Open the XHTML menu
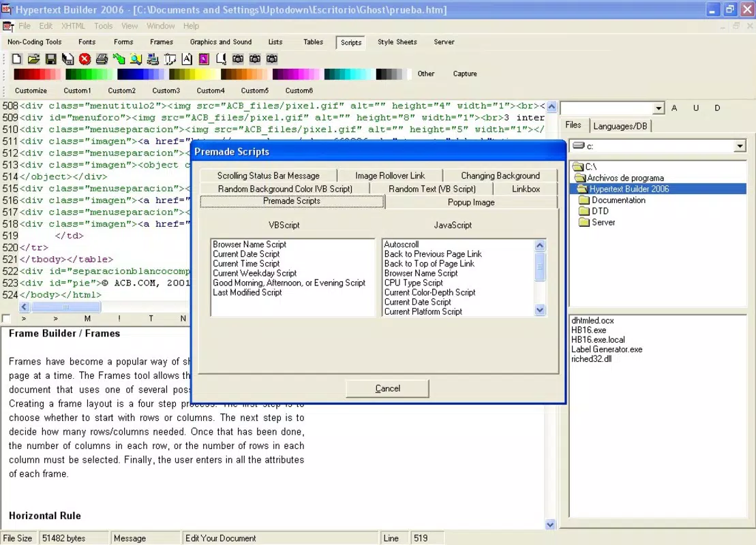 coord(73,26)
